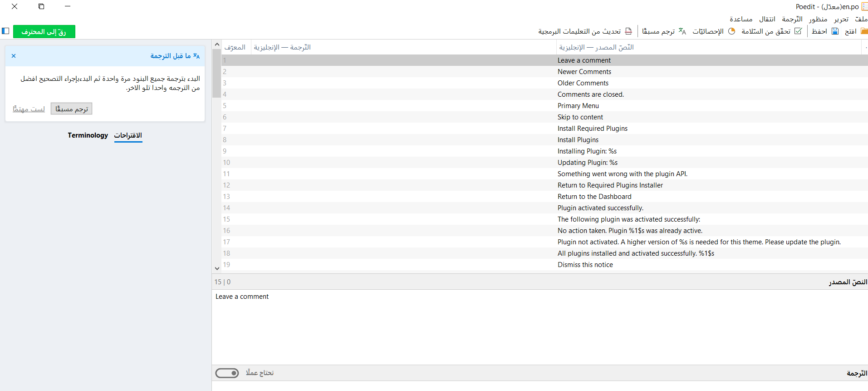This screenshot has width=868, height=391.
Task: Sort by النّص المصدر — الإنجليزية column header
Action: (709, 47)
